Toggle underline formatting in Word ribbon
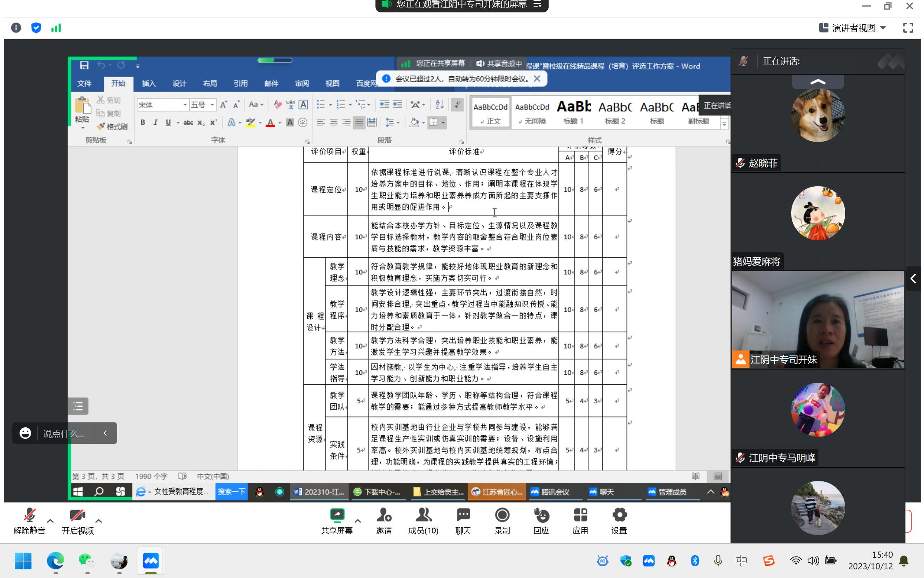The width and height of the screenshot is (924, 578). 168,122
